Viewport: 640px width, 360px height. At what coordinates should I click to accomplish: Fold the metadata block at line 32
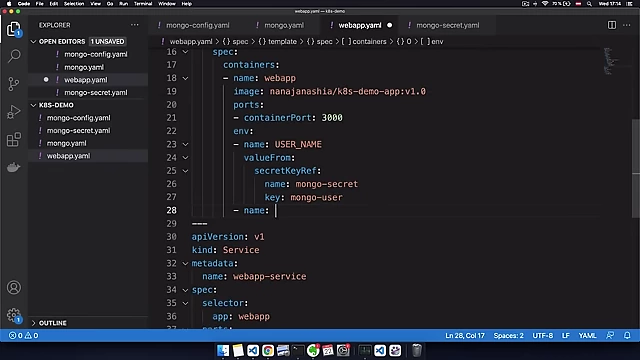185,264
